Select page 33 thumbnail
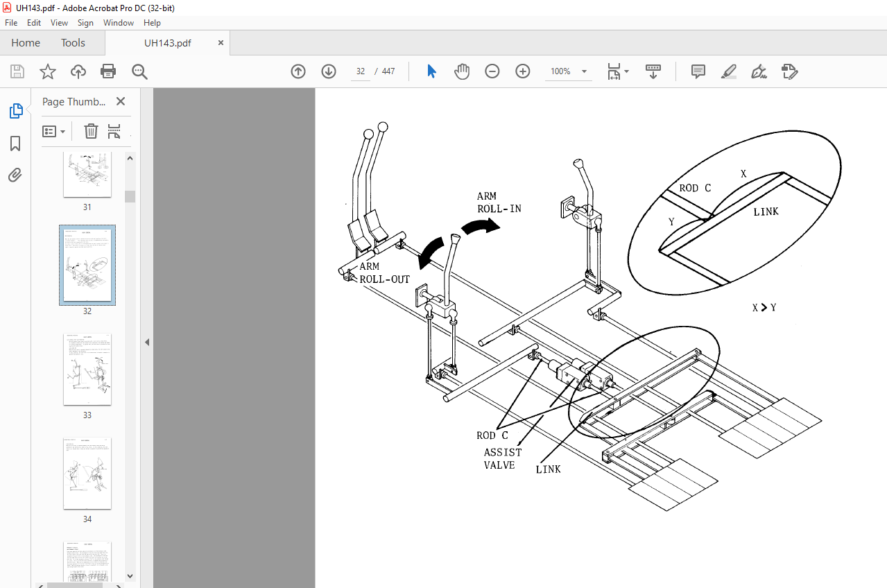This screenshot has height=588, width=887. (87, 370)
